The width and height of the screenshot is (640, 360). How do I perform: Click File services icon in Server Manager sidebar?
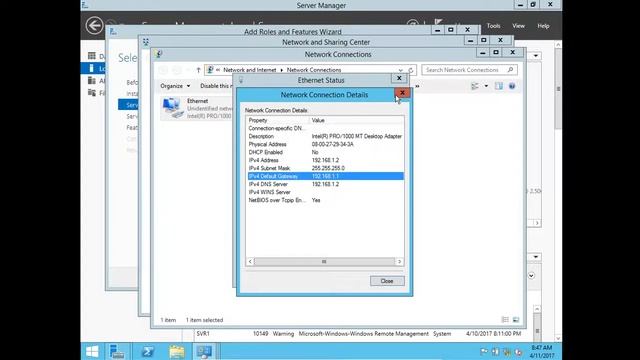tap(92, 93)
